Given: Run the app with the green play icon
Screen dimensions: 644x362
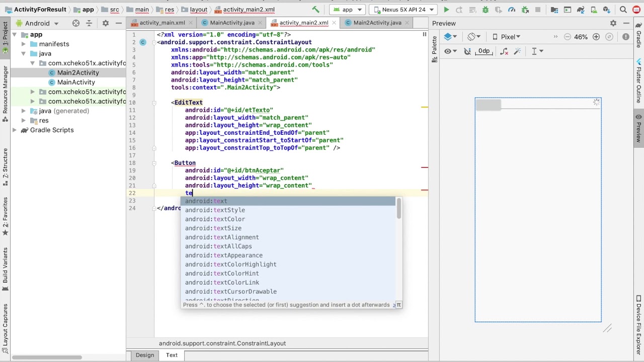Looking at the screenshot, I should (446, 10).
